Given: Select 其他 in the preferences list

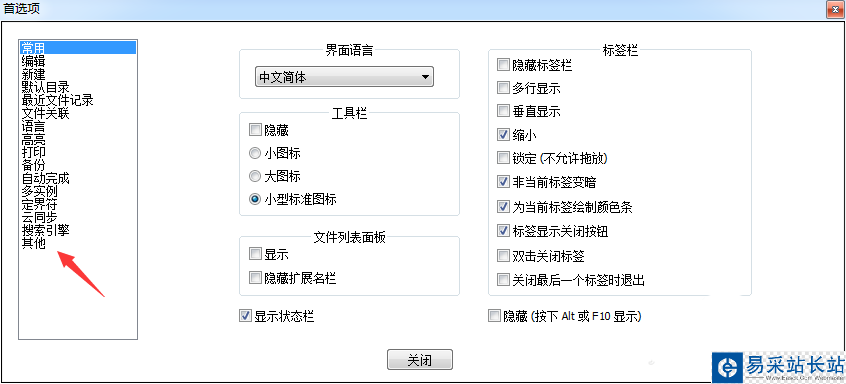Looking at the screenshot, I should click(33, 243).
